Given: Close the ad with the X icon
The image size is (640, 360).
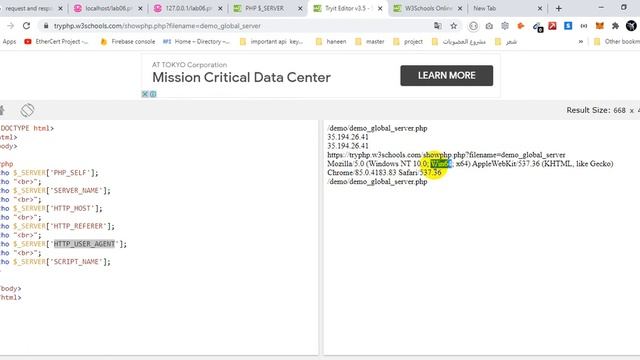Looking at the screenshot, I should pos(144,94).
